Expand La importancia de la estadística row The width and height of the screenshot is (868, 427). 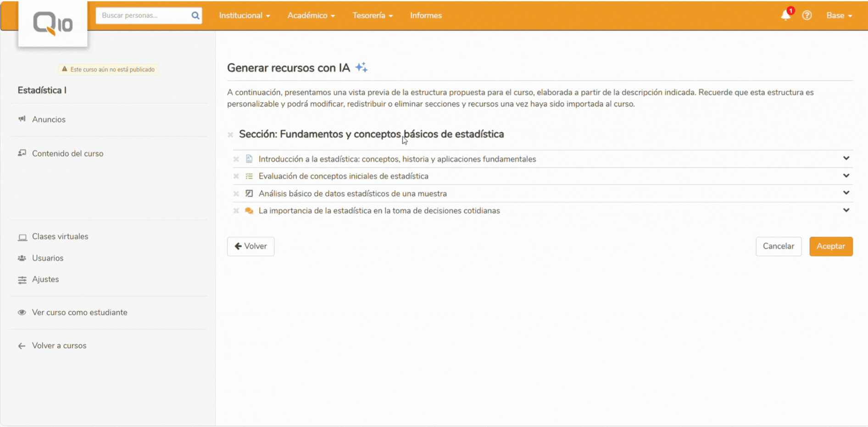click(x=846, y=210)
